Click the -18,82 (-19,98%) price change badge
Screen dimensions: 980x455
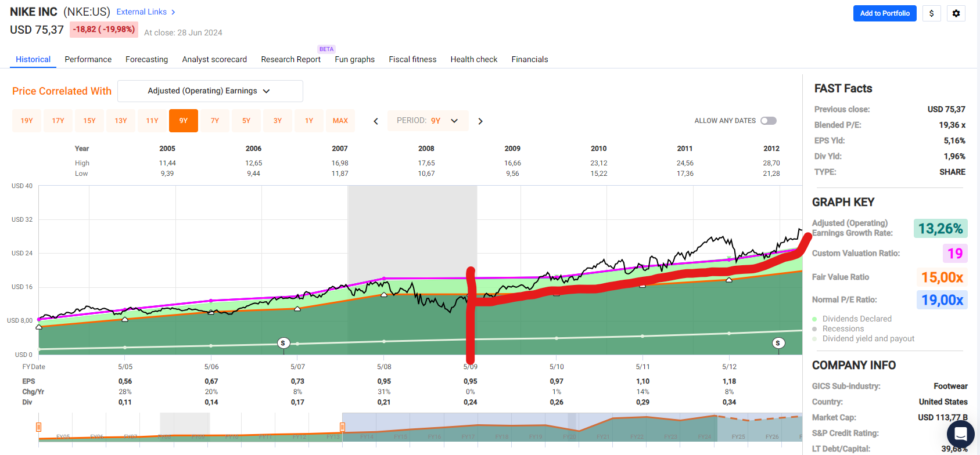tap(104, 30)
